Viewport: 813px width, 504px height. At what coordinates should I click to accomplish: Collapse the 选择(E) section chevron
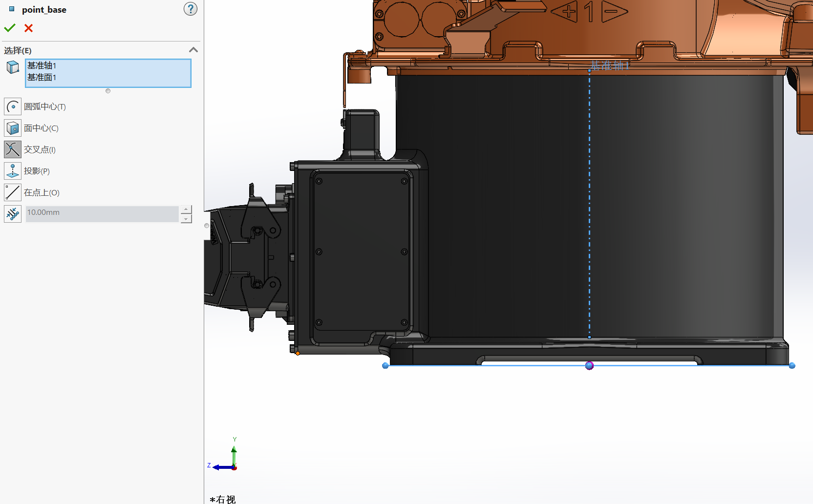[193, 50]
